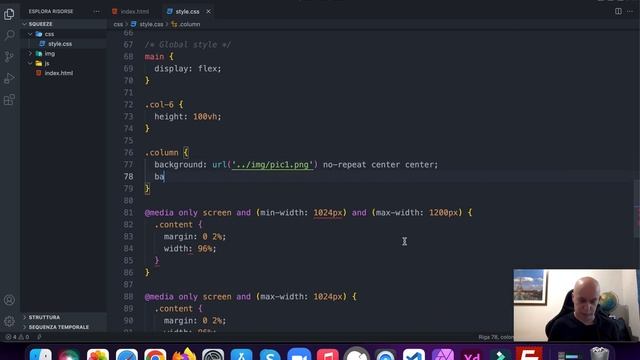Follow the '../img/pic1.png' url link

click(x=272, y=164)
